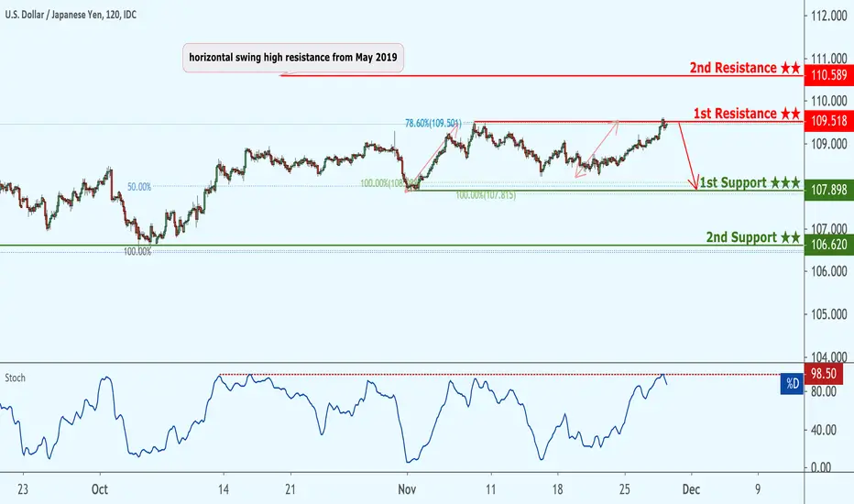Click the 109.518 red price tag
This screenshot has width=854, height=504.
tap(829, 120)
